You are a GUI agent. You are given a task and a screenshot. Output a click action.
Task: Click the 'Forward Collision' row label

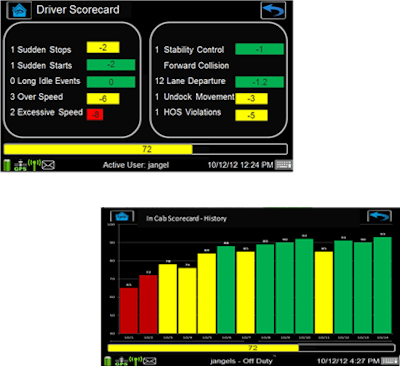tap(196, 65)
